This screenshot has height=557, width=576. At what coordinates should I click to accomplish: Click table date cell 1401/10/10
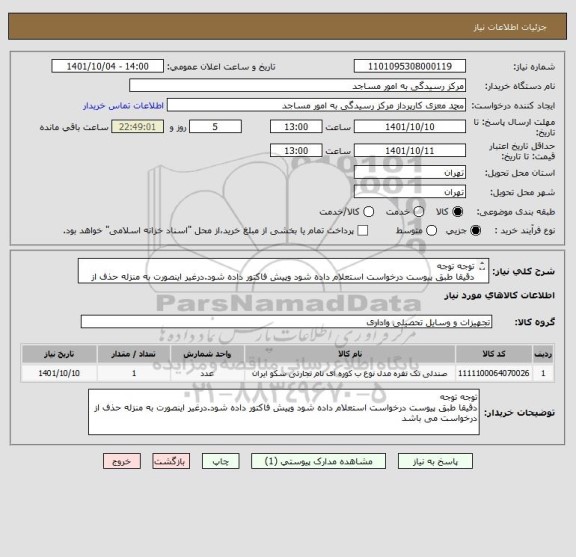pos(59,373)
